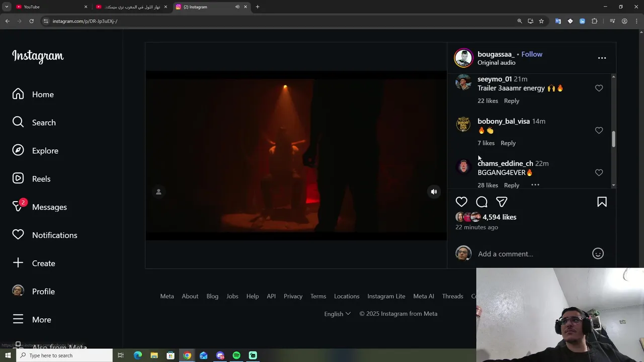Open Messages with 2 unread badge

pos(39,207)
